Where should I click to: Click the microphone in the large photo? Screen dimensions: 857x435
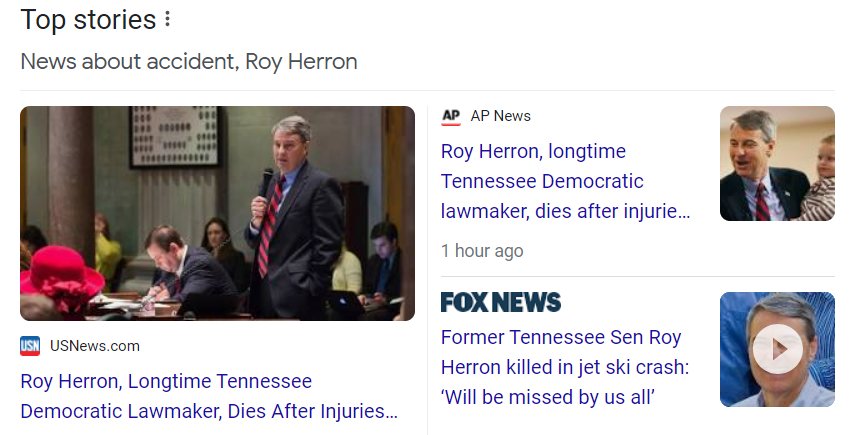[x=267, y=181]
